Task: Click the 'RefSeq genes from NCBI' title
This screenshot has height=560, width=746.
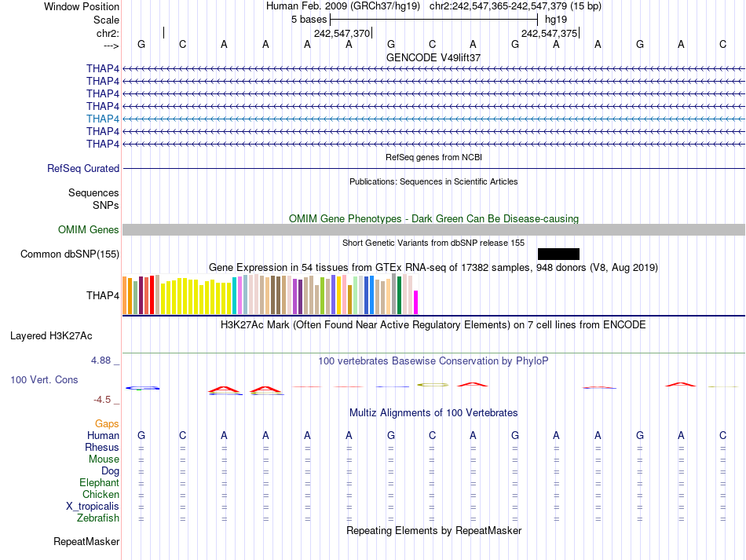Action: pyautogui.click(x=433, y=157)
